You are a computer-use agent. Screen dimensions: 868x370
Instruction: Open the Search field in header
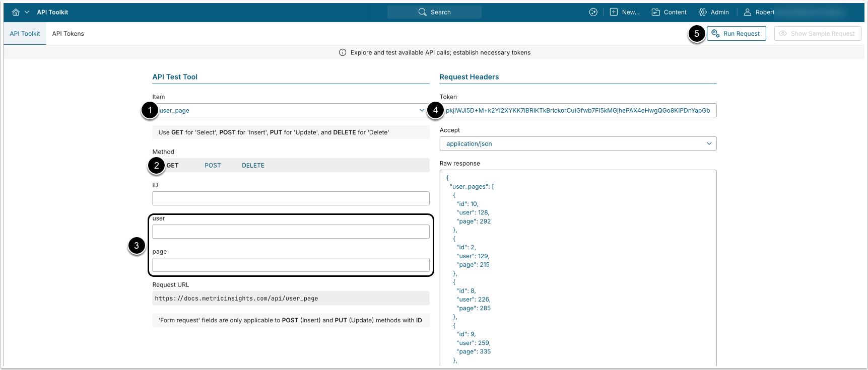434,12
